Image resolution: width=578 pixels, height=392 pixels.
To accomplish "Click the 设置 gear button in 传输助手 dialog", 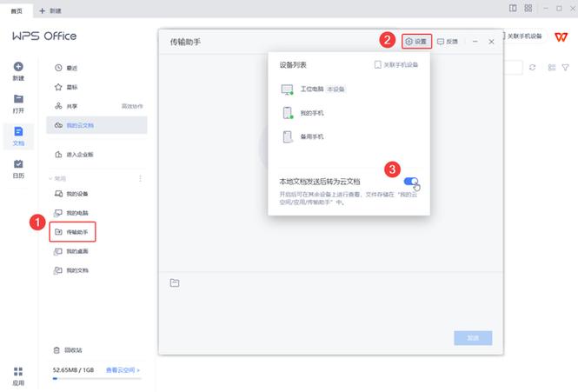I will 416,42.
